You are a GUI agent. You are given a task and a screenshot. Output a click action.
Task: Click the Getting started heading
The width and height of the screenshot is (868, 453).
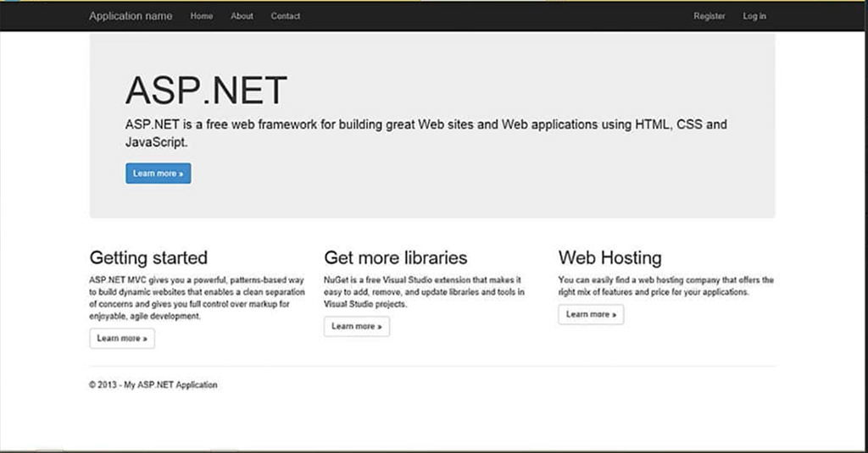148,257
